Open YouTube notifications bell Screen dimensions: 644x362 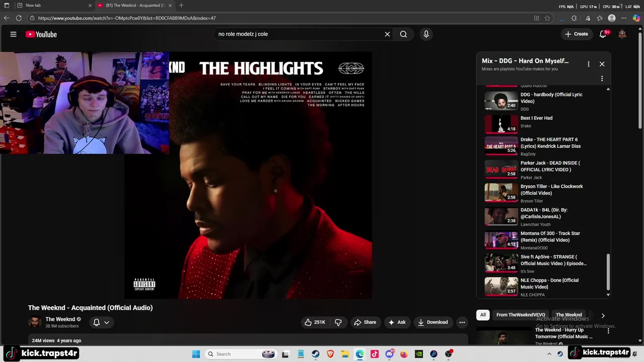click(603, 34)
